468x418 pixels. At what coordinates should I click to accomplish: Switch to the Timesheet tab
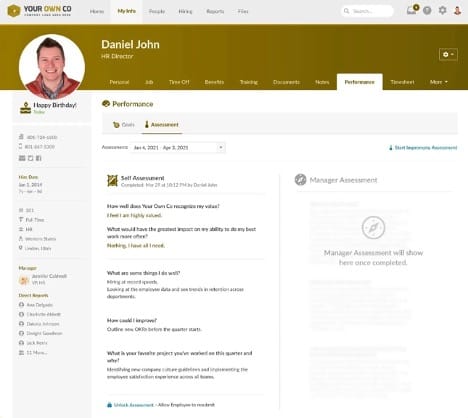click(402, 82)
